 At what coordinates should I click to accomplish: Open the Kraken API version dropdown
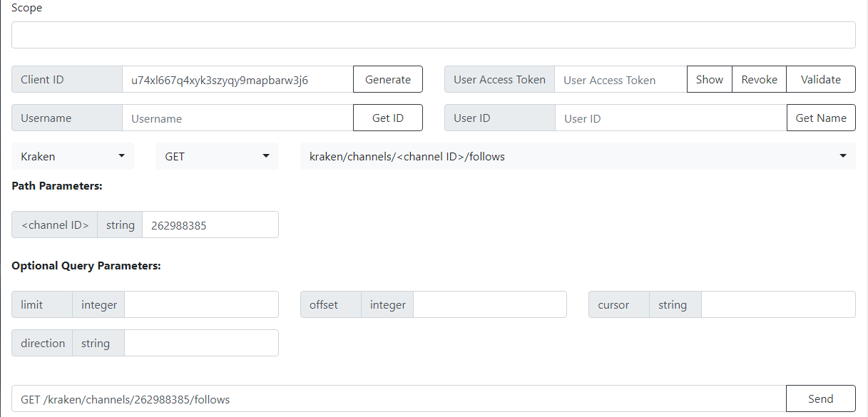(x=73, y=156)
